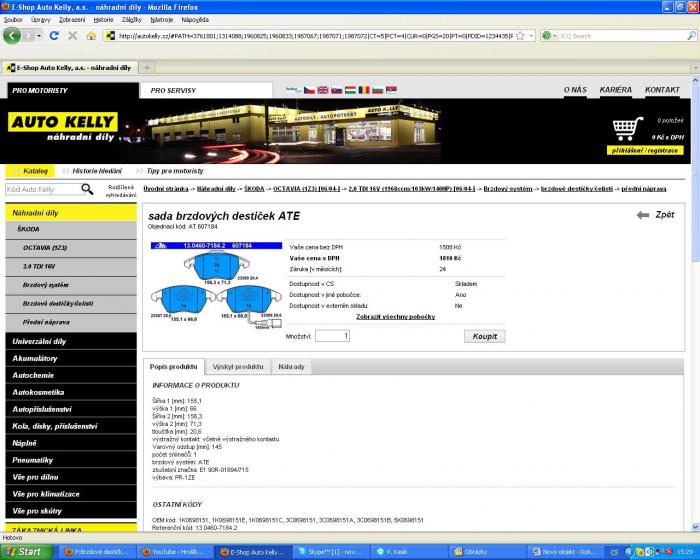Expand the Pneumatiky category
The image size is (700, 560).
33,460
